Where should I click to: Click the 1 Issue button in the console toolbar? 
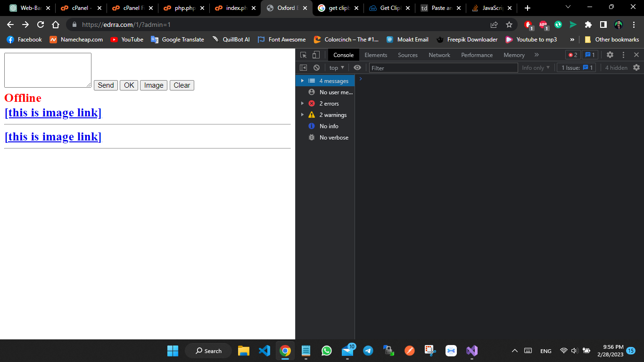(576, 68)
